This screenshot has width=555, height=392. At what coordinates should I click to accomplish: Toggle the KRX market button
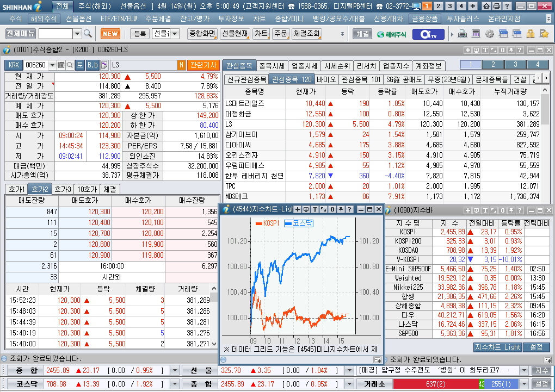point(14,65)
